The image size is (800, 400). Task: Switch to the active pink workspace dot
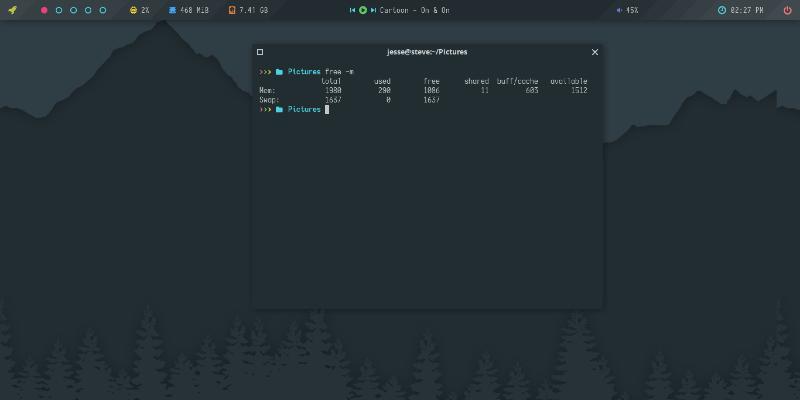click(x=44, y=10)
